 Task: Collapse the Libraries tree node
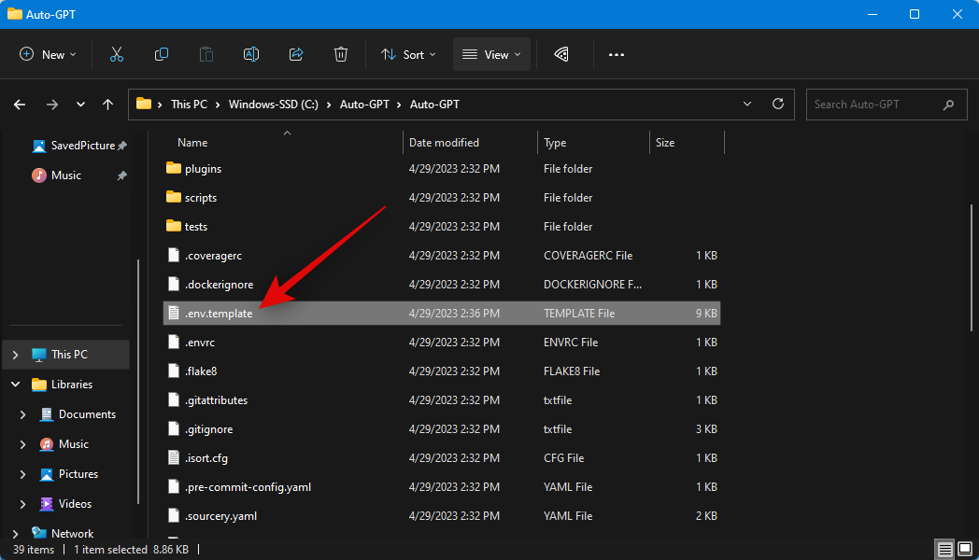pos(16,385)
